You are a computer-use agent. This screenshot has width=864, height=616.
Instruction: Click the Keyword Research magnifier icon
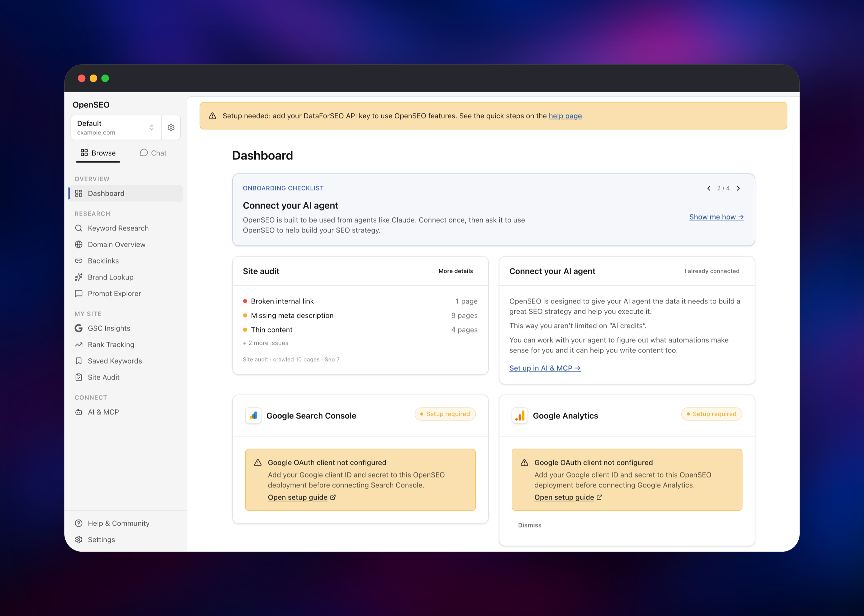79,228
